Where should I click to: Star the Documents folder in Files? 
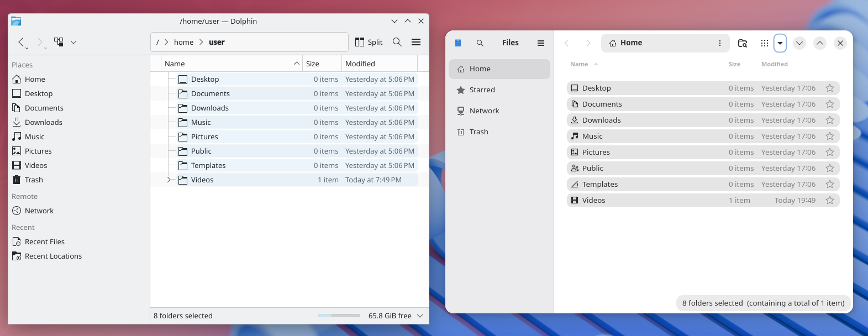click(830, 104)
